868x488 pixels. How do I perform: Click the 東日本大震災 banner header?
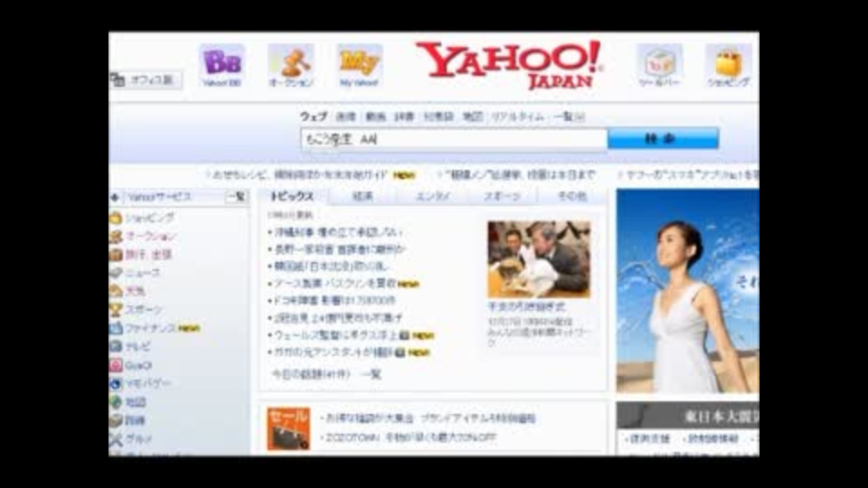(687, 416)
